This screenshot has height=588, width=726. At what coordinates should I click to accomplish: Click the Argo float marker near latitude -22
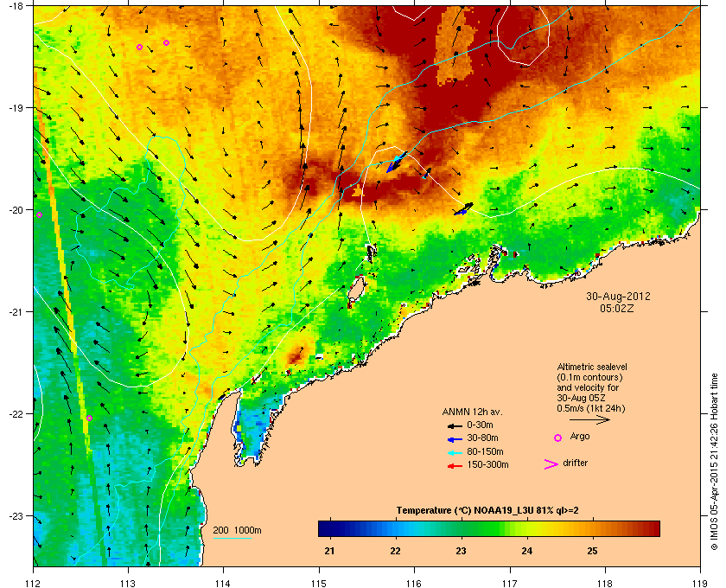pyautogui.click(x=89, y=418)
